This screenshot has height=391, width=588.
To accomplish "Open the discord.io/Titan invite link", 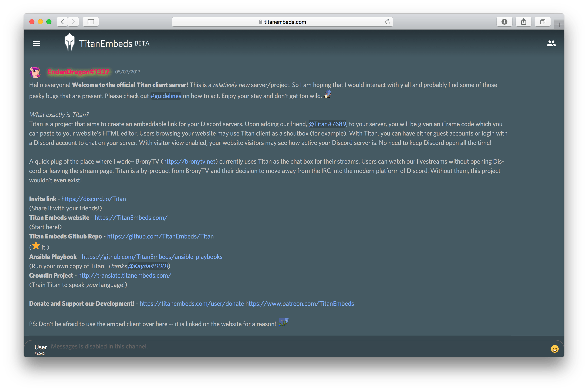I will pyautogui.click(x=94, y=199).
